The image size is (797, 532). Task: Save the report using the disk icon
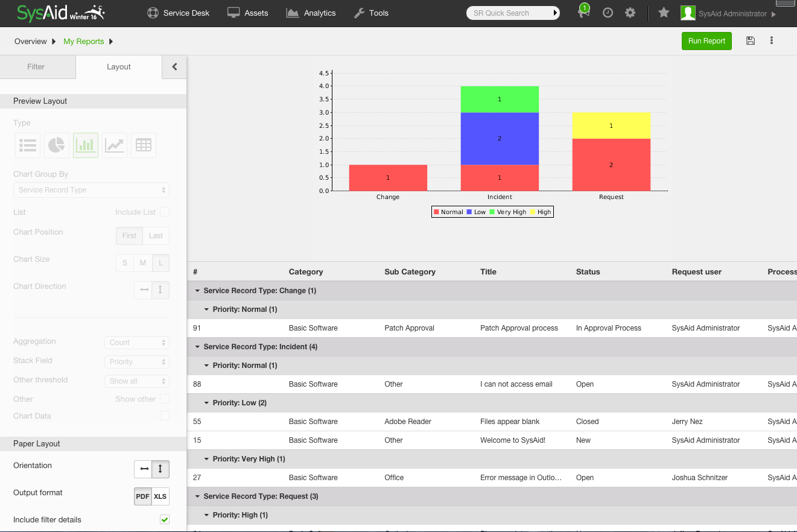(x=750, y=40)
